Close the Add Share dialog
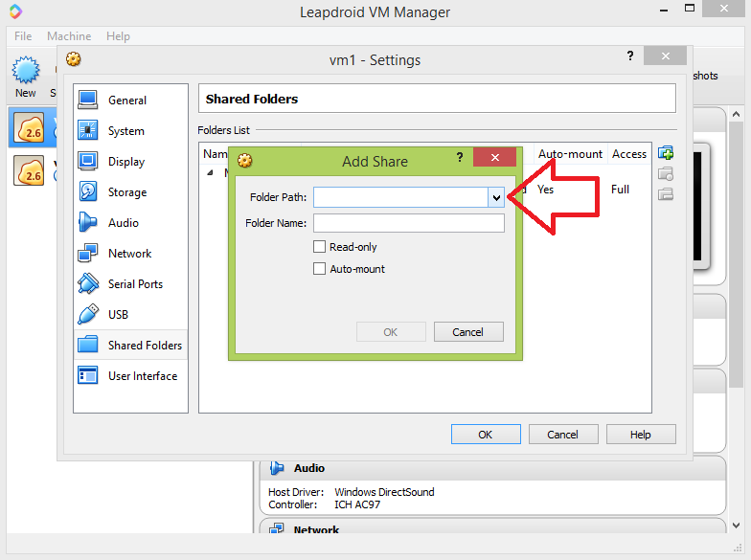 [x=494, y=157]
